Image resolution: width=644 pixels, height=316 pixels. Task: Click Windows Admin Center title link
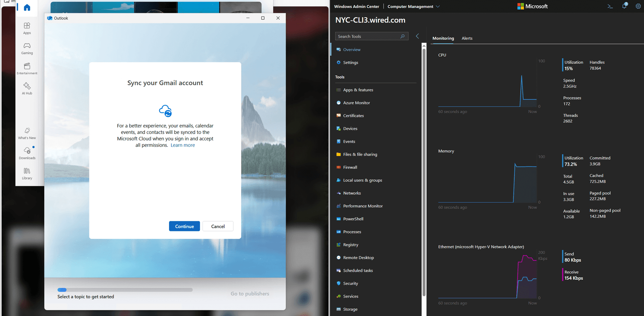[x=357, y=6]
